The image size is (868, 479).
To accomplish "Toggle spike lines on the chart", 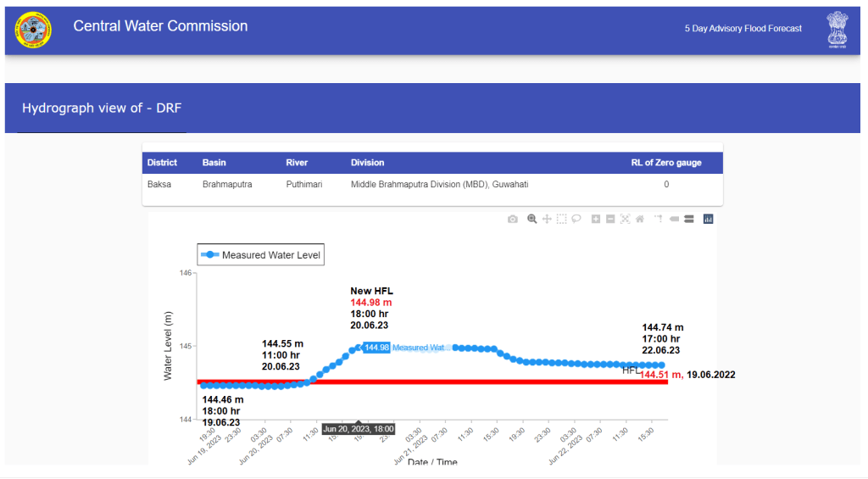I will click(659, 219).
